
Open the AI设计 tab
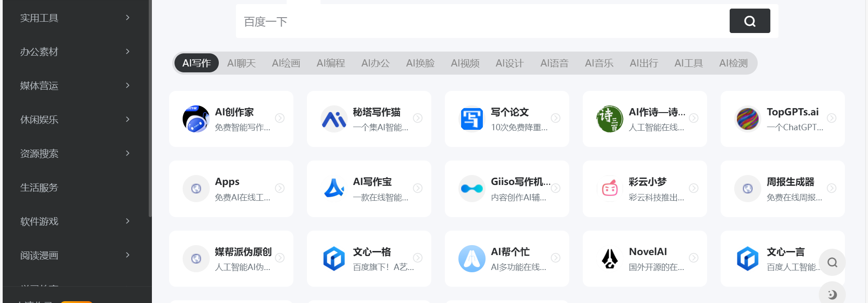510,63
